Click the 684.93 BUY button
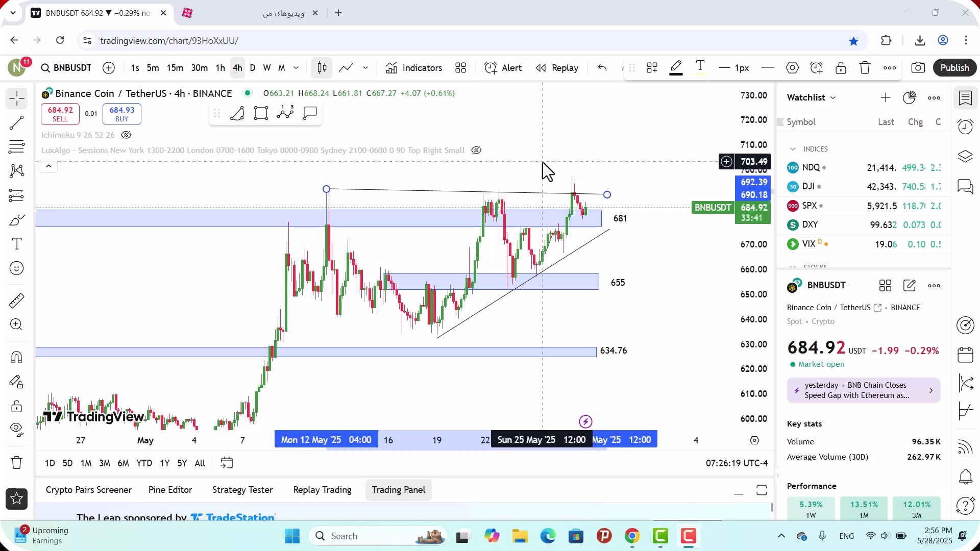This screenshot has width=980, height=551. click(122, 114)
